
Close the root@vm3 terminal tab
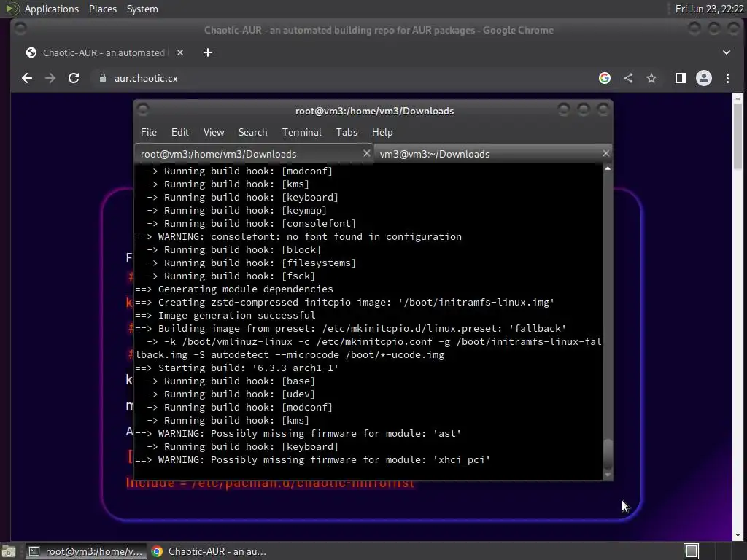point(366,153)
